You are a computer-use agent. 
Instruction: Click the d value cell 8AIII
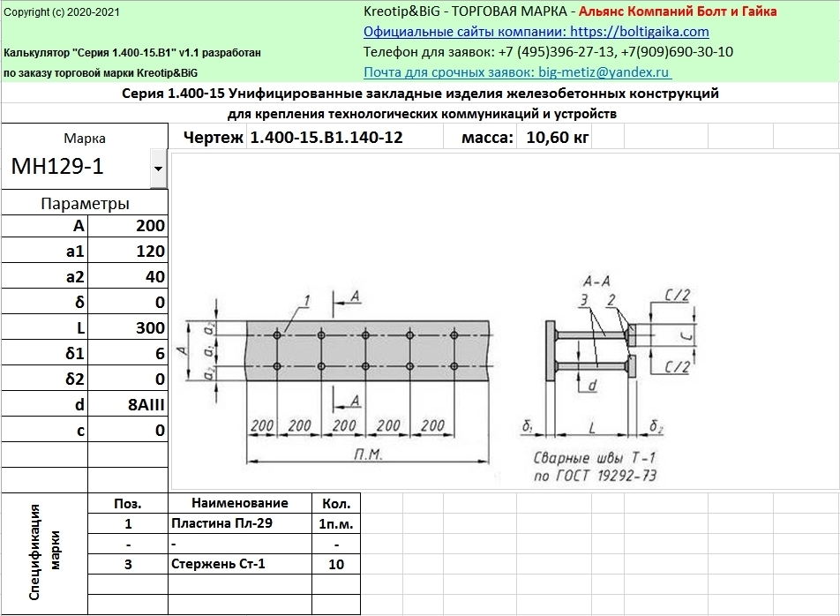point(128,404)
